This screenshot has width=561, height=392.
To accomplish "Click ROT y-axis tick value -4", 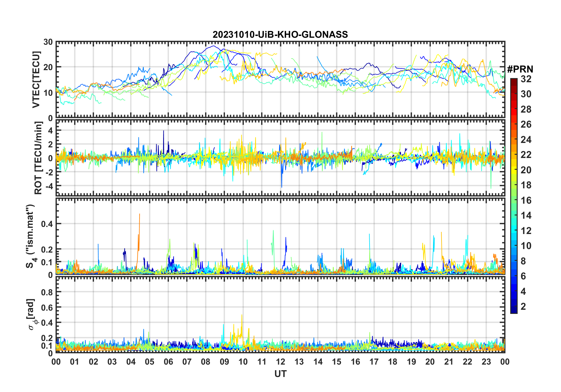I will click(x=49, y=186).
